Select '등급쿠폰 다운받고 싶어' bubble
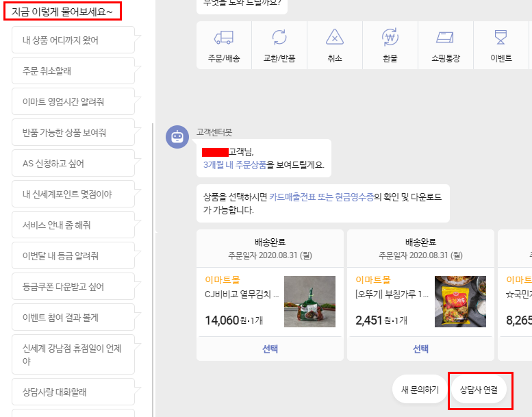Viewport: 532px width, 417px height. (73, 287)
